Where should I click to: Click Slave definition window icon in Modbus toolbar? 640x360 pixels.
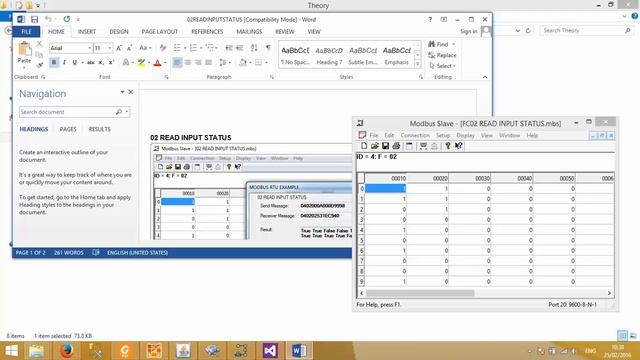409,146
